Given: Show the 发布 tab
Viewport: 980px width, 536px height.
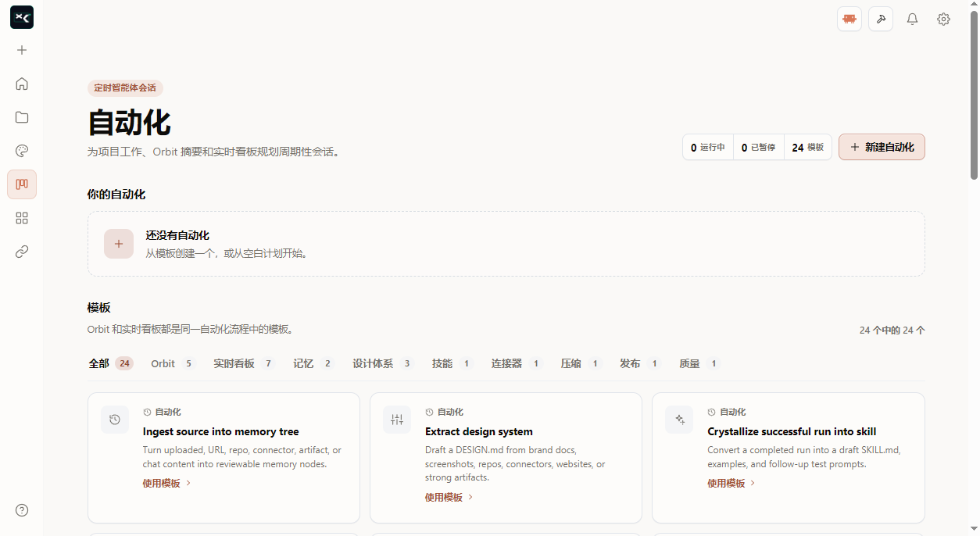Looking at the screenshot, I should (x=641, y=363).
